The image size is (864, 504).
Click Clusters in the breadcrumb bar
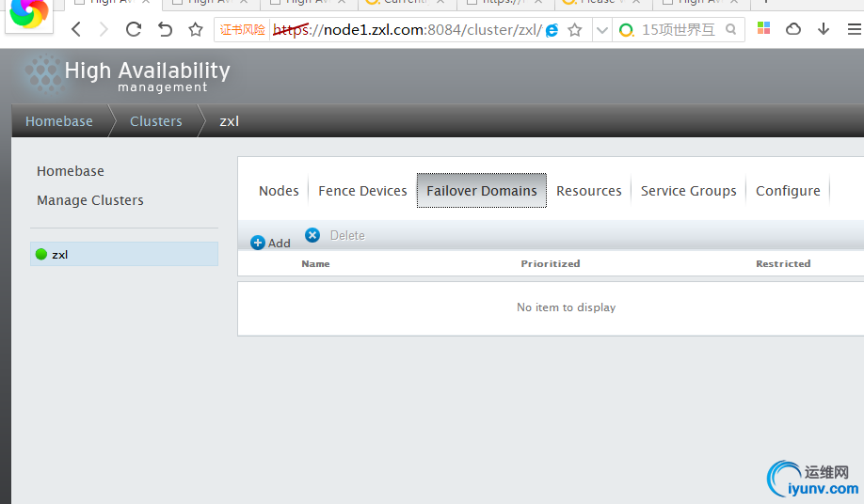pos(156,121)
